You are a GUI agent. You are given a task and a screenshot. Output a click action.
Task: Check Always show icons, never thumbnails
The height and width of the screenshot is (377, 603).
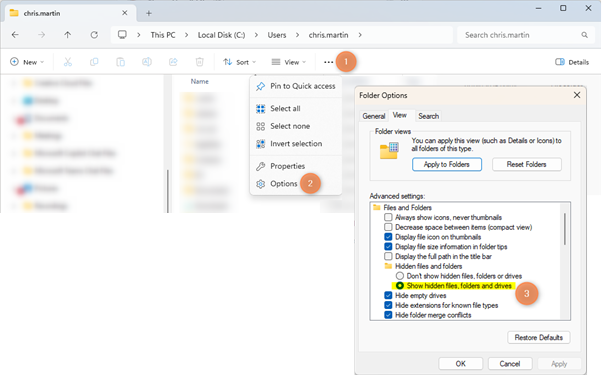pyautogui.click(x=388, y=217)
